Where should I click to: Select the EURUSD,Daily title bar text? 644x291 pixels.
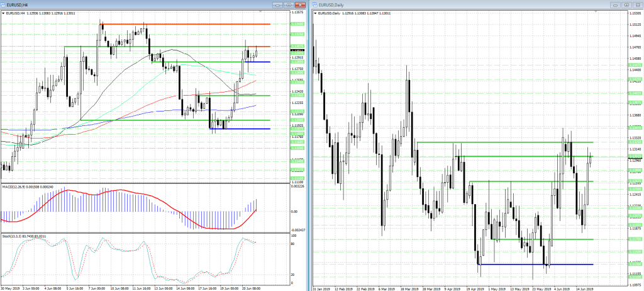[x=331, y=4]
